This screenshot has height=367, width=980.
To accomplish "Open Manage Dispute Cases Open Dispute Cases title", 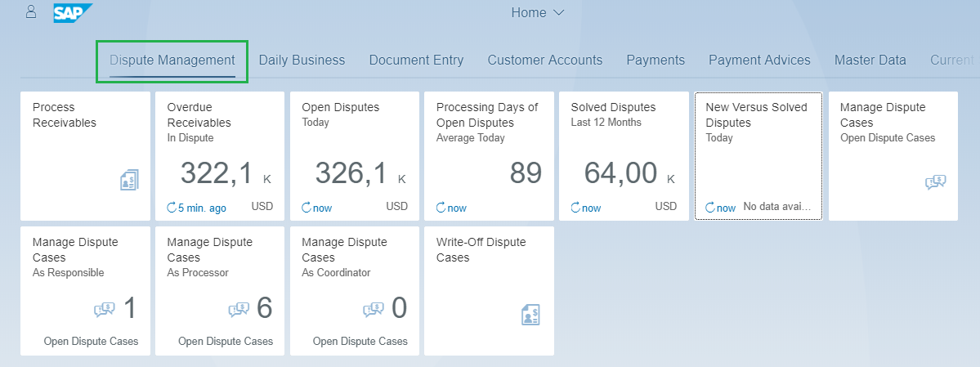I will (883, 115).
